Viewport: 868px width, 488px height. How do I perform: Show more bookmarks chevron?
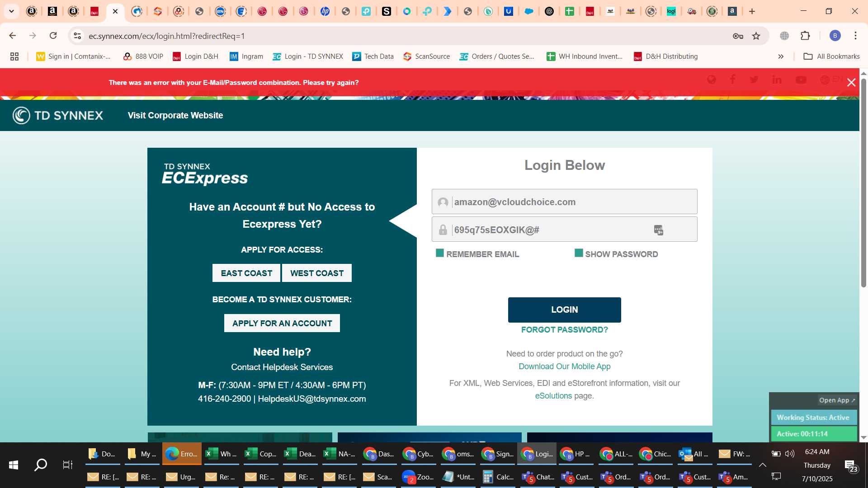[x=781, y=56]
